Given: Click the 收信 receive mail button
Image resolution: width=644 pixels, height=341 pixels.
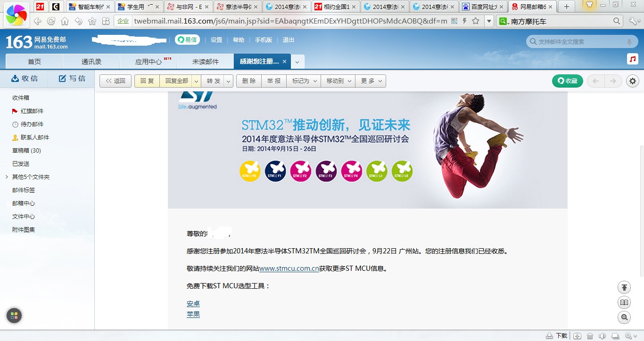Looking at the screenshot, I should pos(24,79).
